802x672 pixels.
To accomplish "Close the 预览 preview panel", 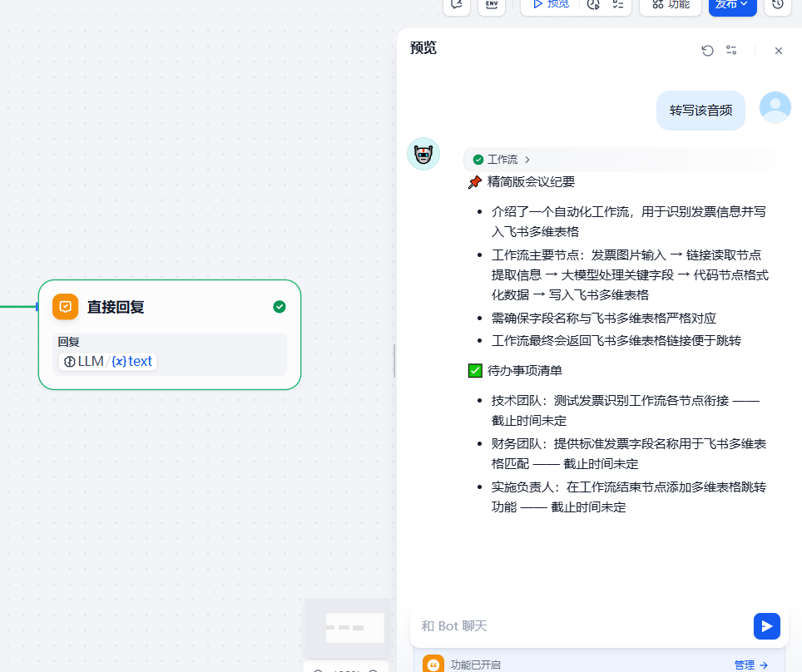I will (x=779, y=51).
